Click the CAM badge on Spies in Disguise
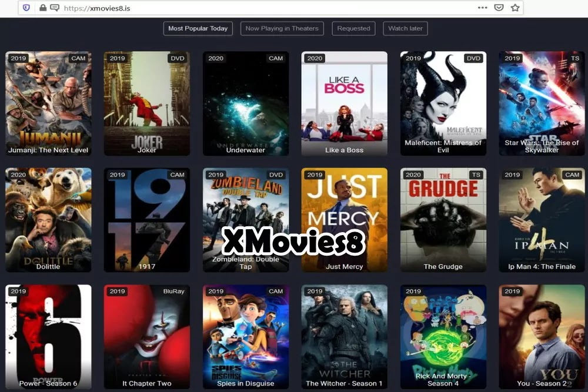 coord(276,291)
